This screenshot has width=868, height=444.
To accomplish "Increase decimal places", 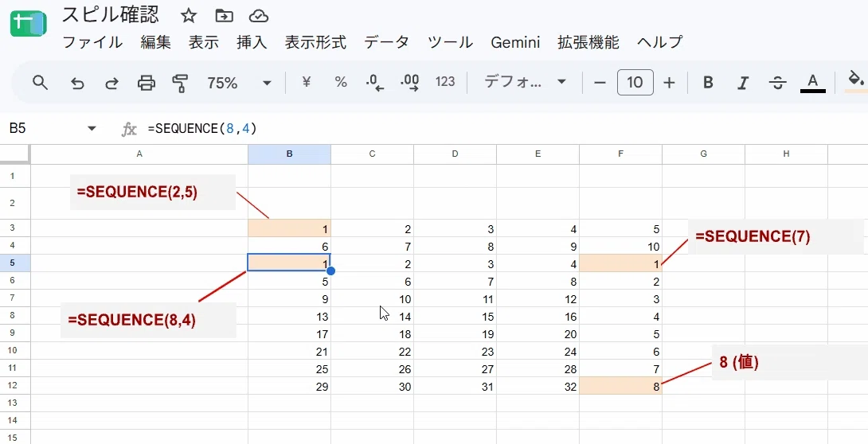I will pos(409,83).
